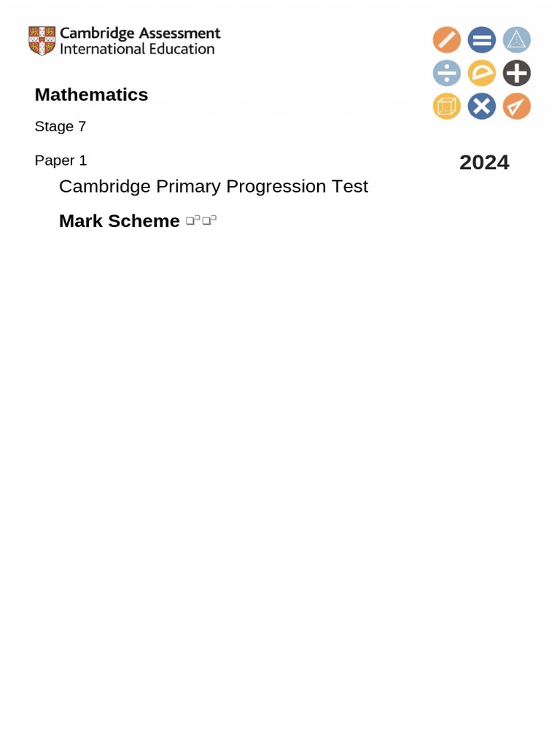Click the orange set square icon
560x747 pixels.
517,107
